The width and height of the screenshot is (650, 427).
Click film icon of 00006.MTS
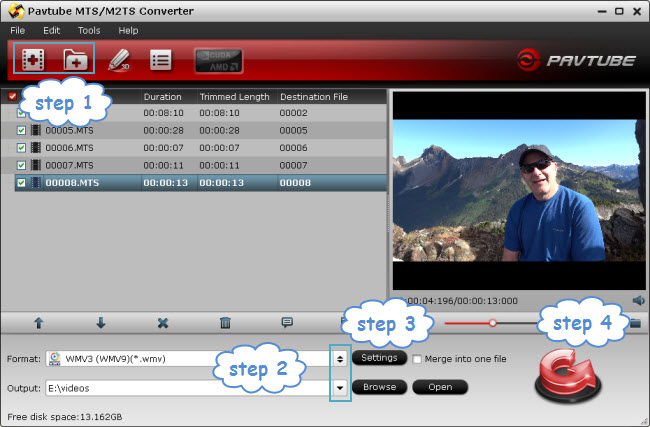click(x=36, y=148)
